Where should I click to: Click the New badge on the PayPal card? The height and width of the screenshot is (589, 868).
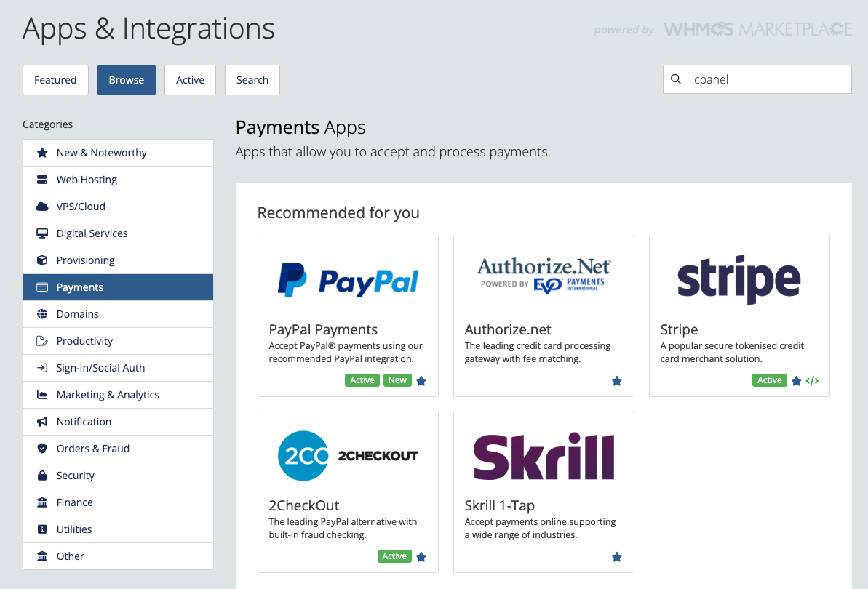[397, 380]
